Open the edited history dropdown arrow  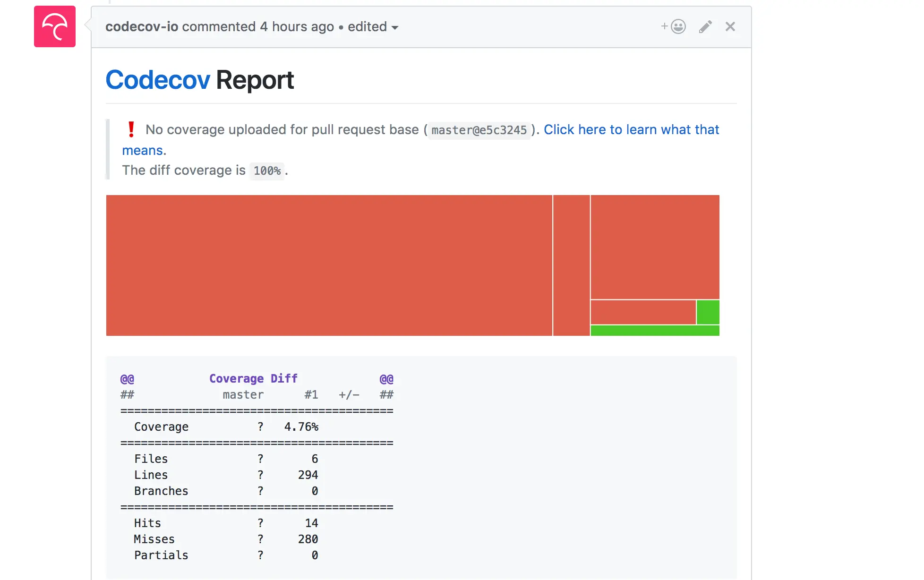pos(395,28)
